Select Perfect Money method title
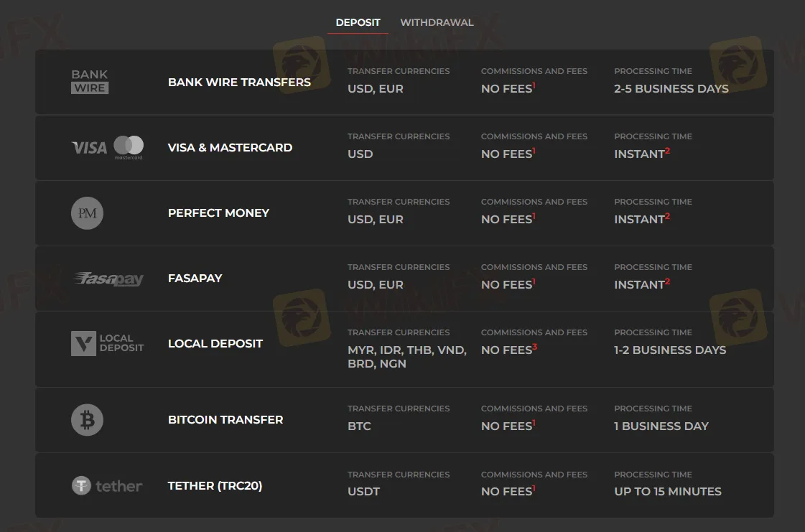 tap(219, 213)
